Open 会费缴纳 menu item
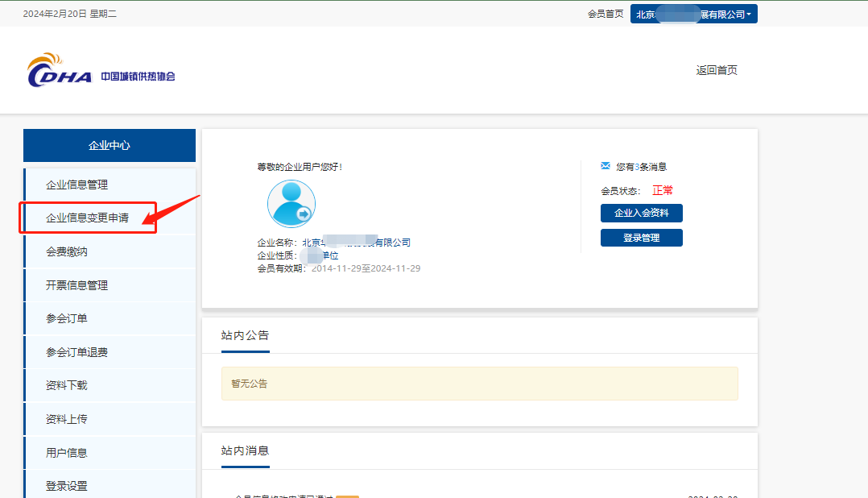 click(110, 251)
